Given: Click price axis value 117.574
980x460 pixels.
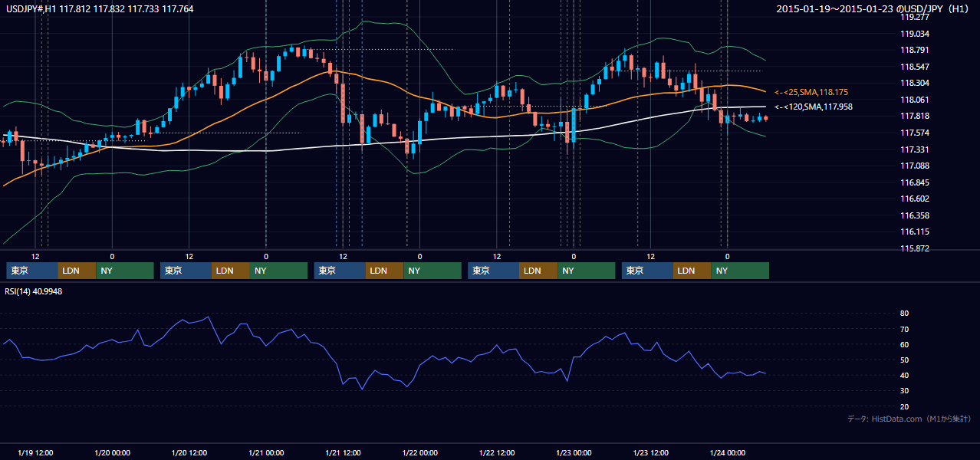Looking at the screenshot, I should [915, 133].
